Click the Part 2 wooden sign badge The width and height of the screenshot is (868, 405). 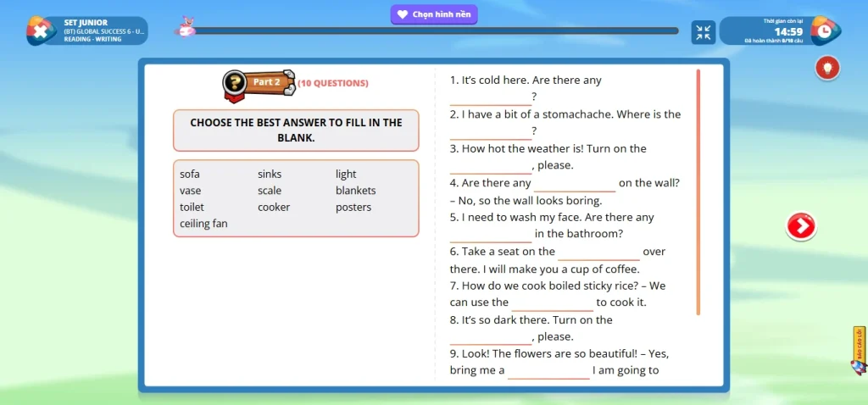point(259,86)
